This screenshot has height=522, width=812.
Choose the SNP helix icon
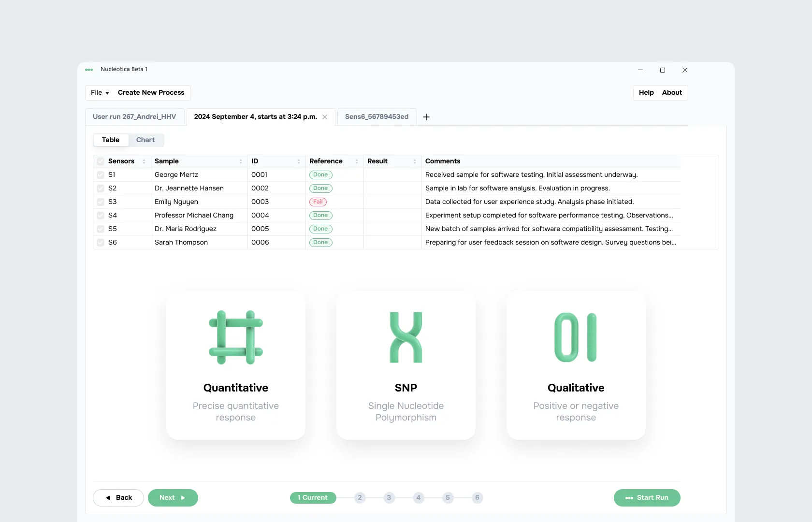pos(406,337)
